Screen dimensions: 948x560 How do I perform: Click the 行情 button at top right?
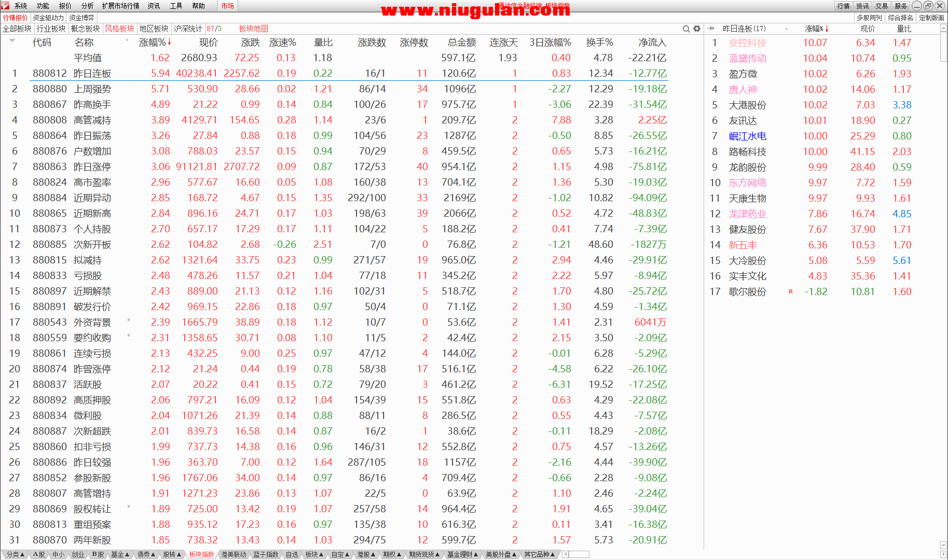tap(843, 6)
